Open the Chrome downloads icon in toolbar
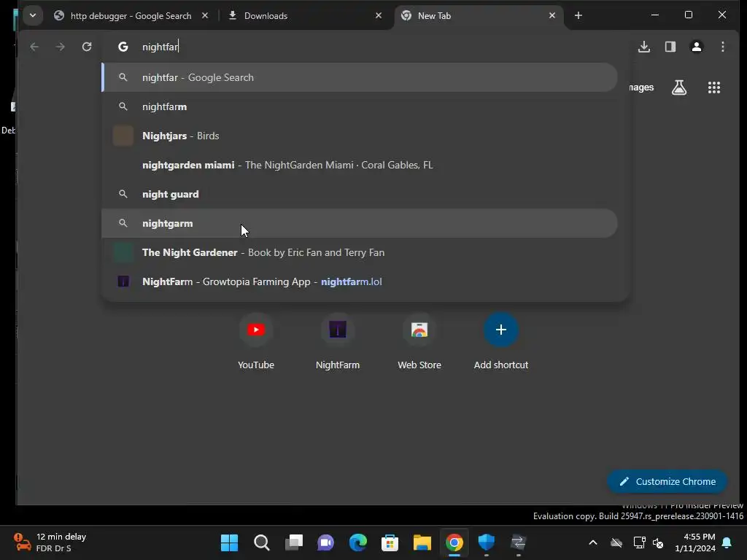 [644, 47]
